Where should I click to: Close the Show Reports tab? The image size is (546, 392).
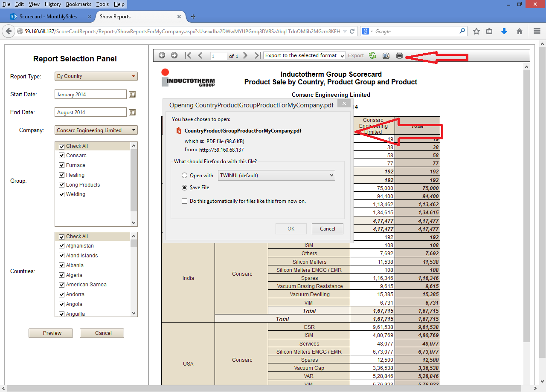pyautogui.click(x=179, y=17)
